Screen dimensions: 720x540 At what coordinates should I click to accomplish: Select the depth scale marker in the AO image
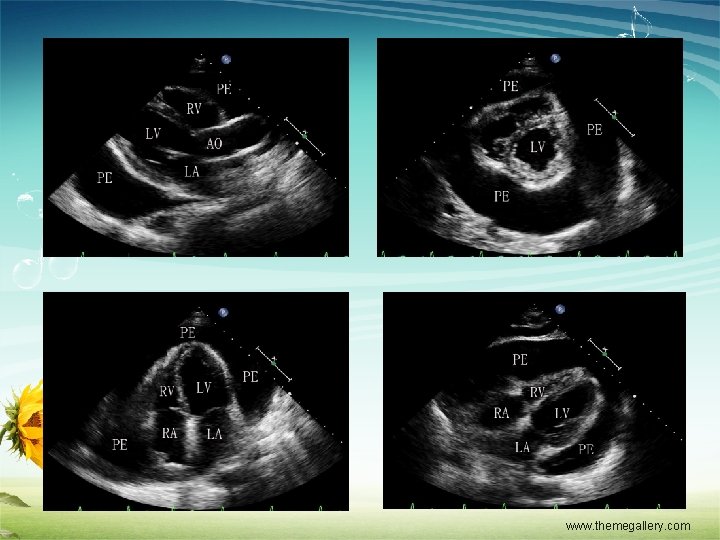tap(304, 136)
